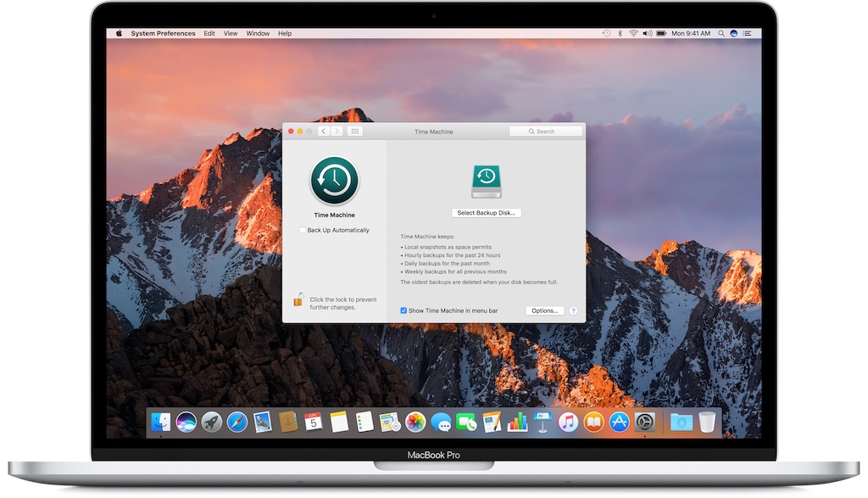Enable Back Up Automatically checkbox

(303, 230)
